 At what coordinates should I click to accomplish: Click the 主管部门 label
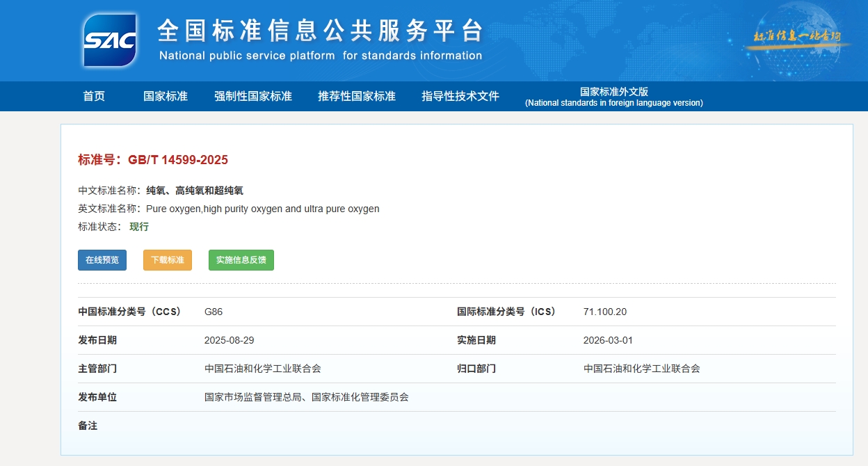pyautogui.click(x=97, y=369)
